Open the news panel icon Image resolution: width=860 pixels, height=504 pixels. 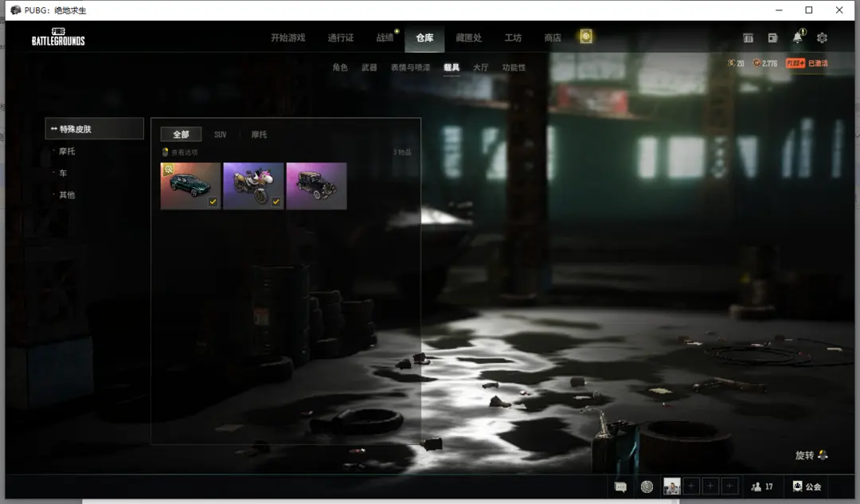click(x=772, y=38)
